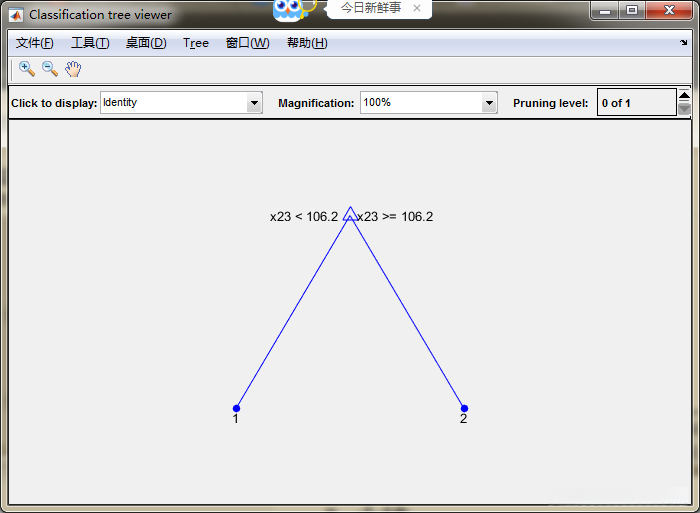Close the Classification tree viewer window
The image size is (700, 513).
pos(669,10)
